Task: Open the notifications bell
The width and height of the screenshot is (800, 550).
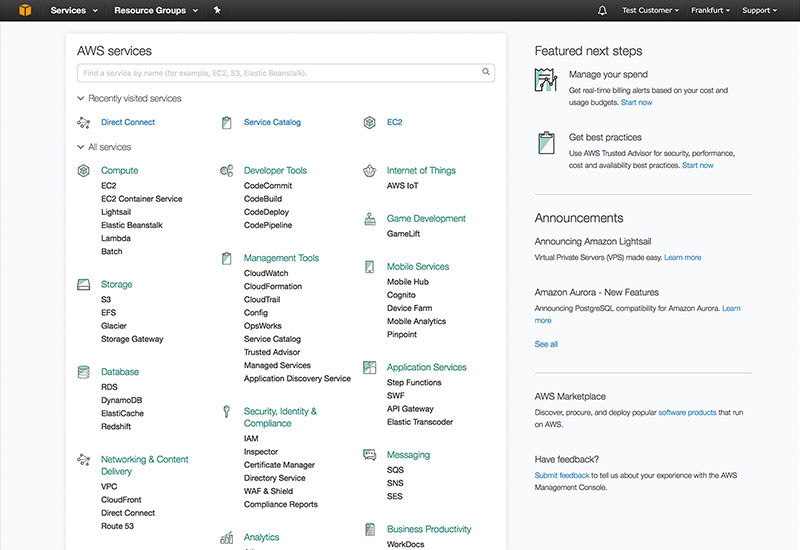Action: 602,10
